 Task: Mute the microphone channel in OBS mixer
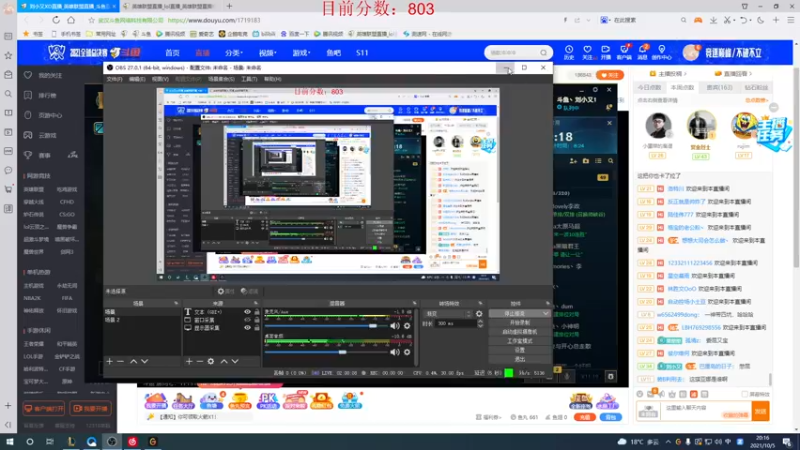tap(395, 326)
